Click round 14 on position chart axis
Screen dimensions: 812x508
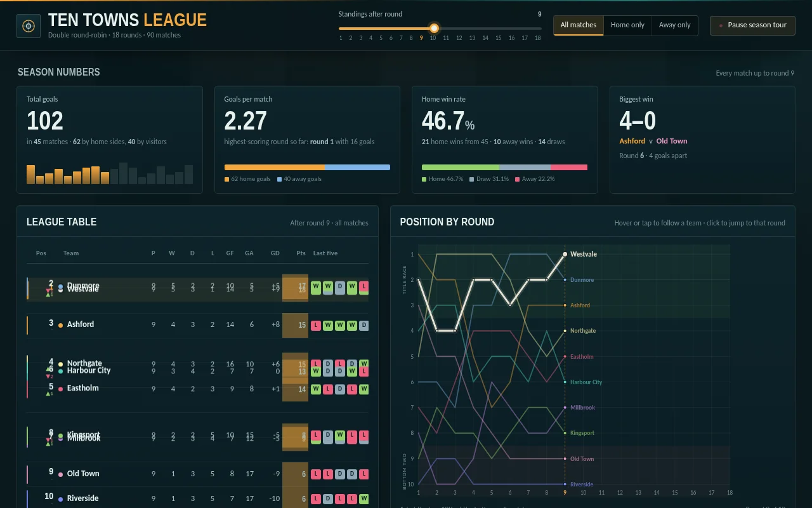click(x=657, y=493)
